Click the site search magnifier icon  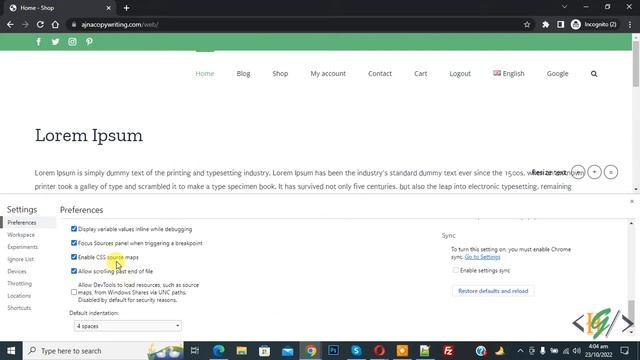(594, 74)
